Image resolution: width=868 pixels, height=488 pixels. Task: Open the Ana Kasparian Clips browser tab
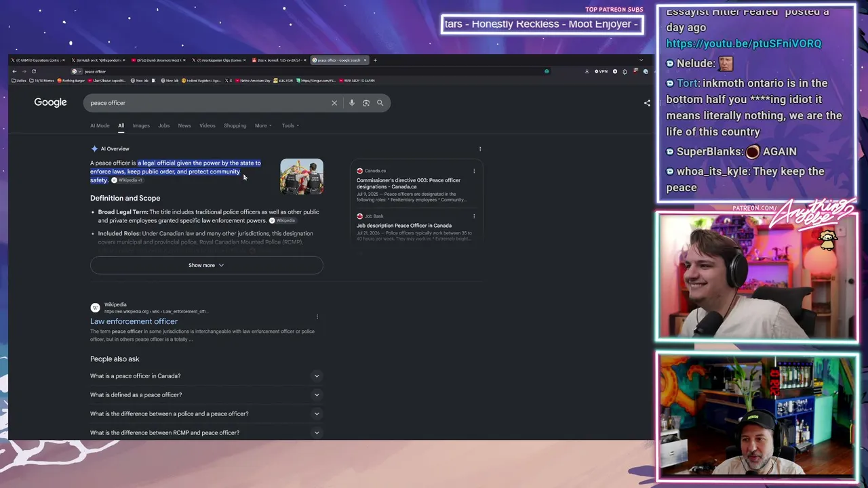tap(219, 60)
